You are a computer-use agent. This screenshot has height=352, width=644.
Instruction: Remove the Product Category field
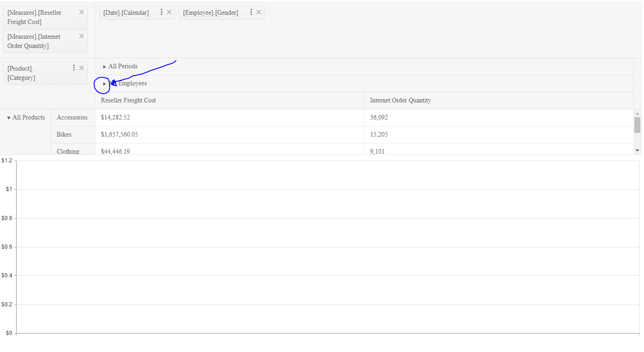pyautogui.click(x=82, y=68)
